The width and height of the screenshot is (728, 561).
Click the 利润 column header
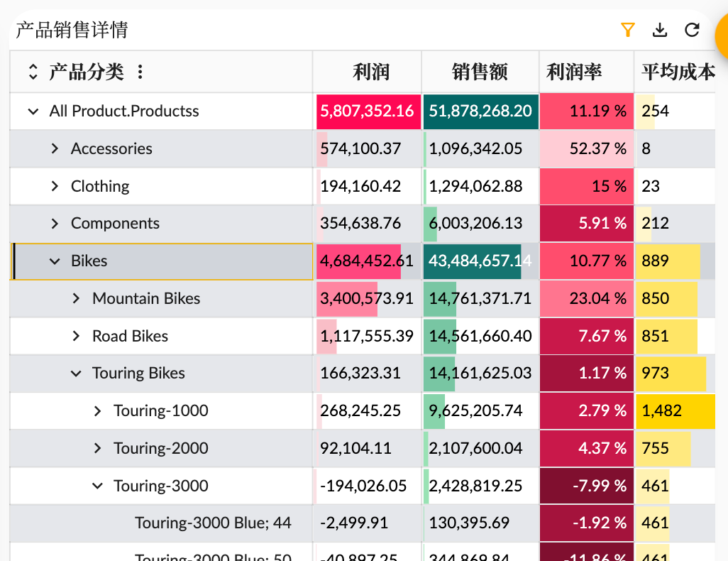point(370,71)
